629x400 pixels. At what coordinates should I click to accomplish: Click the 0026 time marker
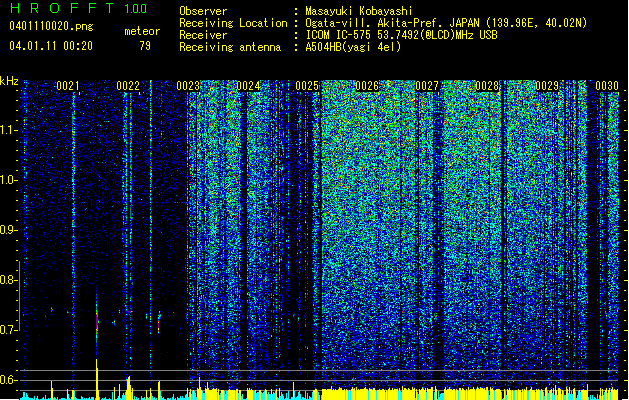click(367, 86)
